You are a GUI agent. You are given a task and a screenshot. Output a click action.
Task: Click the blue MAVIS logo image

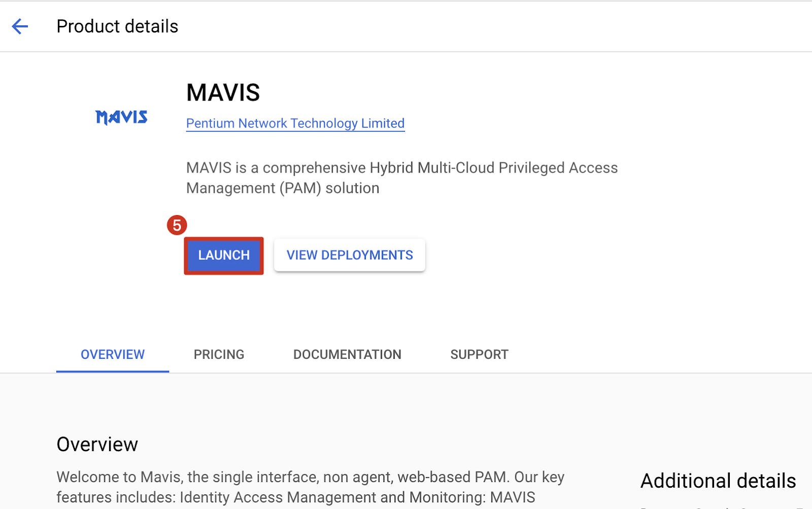(122, 117)
